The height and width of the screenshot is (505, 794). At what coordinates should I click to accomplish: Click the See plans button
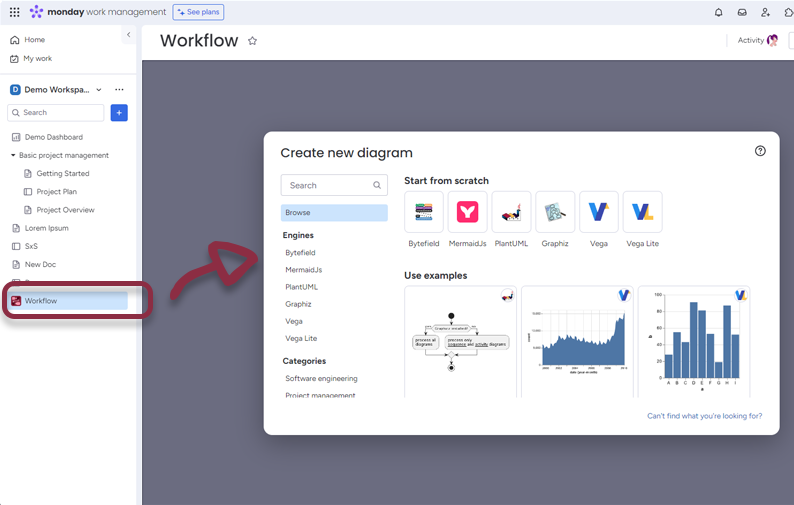coord(198,12)
